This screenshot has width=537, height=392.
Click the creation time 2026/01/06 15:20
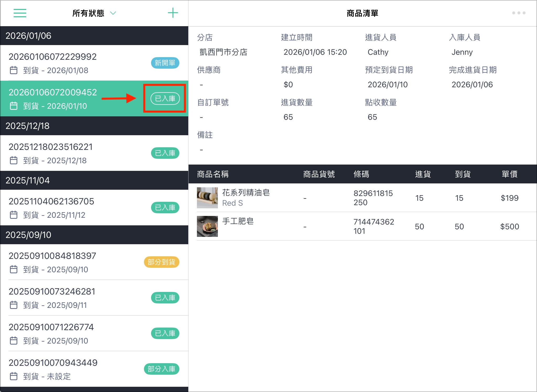(x=315, y=52)
